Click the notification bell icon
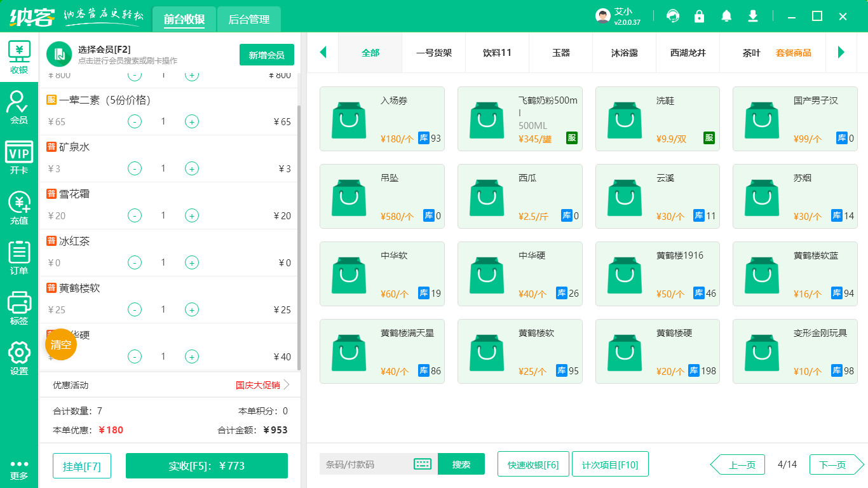 pyautogui.click(x=726, y=16)
